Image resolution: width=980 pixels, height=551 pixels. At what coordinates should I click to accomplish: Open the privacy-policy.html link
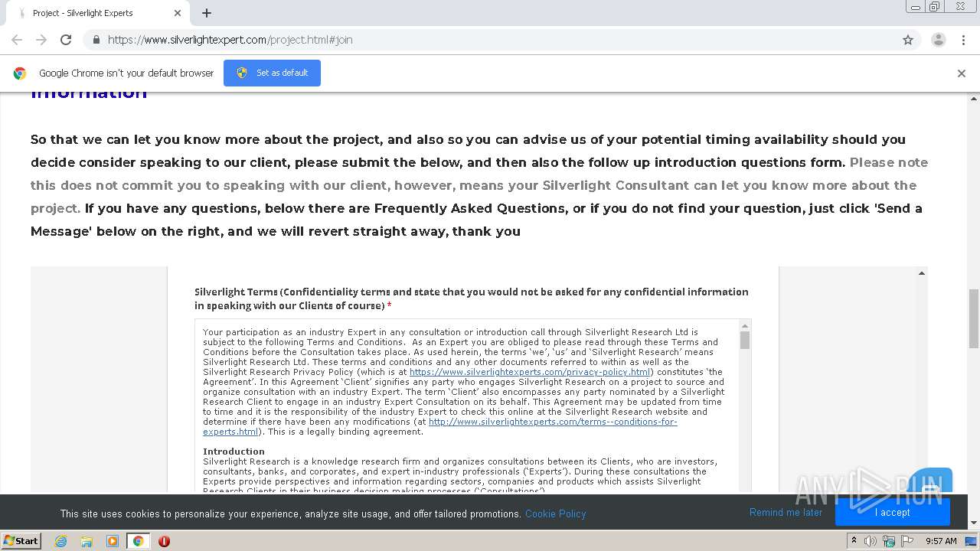(x=530, y=372)
